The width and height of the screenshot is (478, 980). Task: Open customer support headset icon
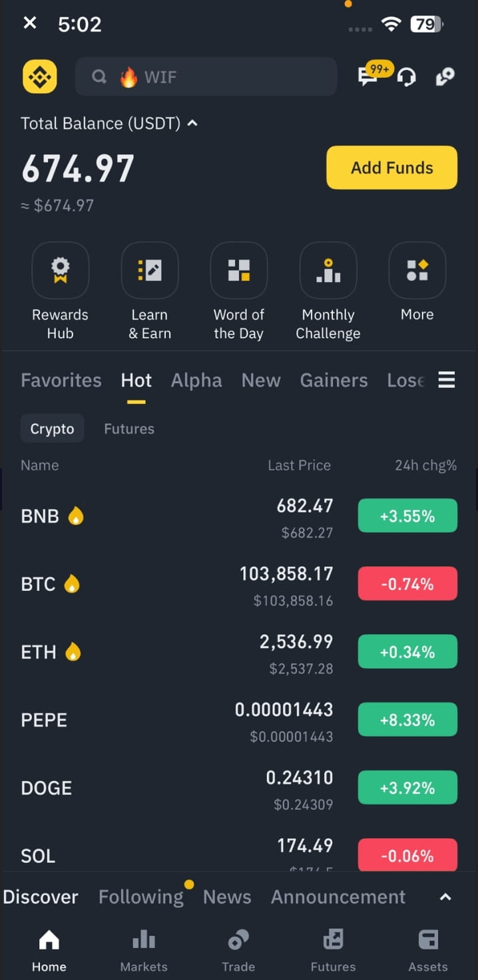pyautogui.click(x=407, y=77)
